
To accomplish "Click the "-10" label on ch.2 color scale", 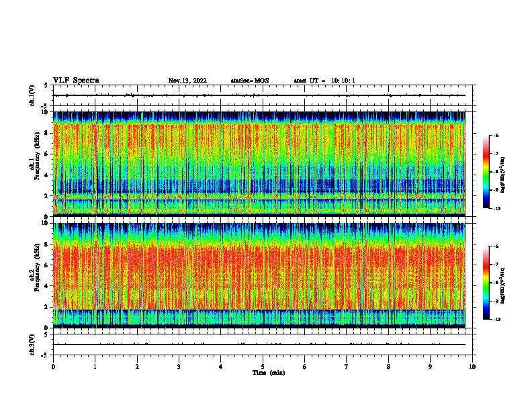I will tap(496, 320).
